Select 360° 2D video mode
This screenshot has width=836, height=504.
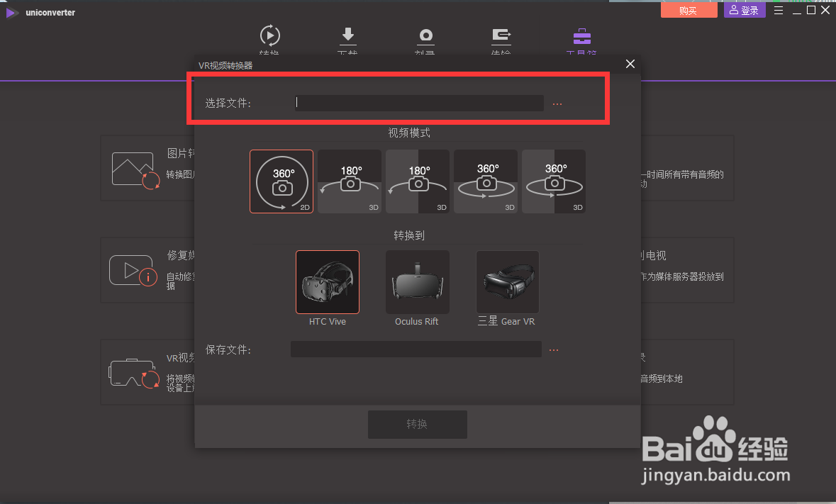click(282, 181)
